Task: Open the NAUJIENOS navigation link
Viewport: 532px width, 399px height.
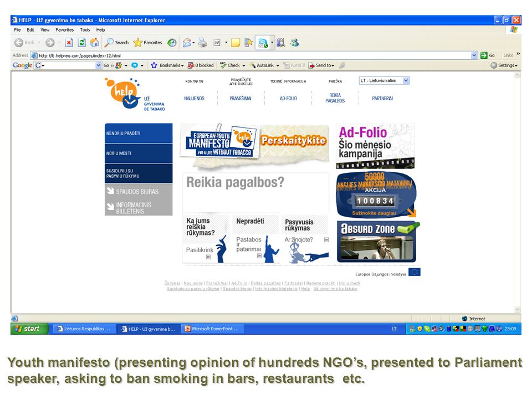Action: point(194,99)
